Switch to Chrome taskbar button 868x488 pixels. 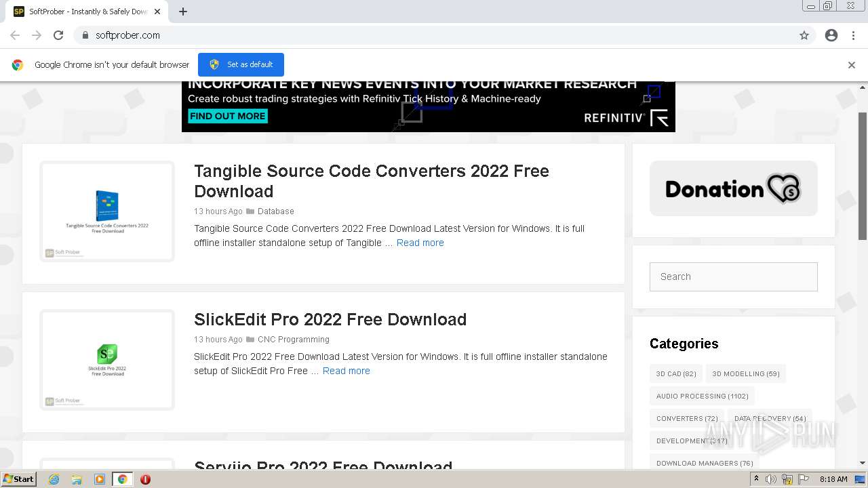[123, 479]
